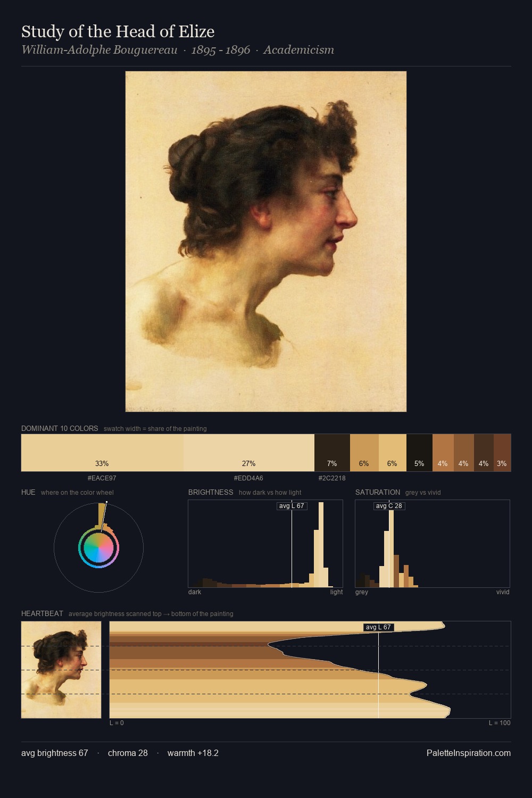Open the PaletteInspiration.com link

pos(469,753)
